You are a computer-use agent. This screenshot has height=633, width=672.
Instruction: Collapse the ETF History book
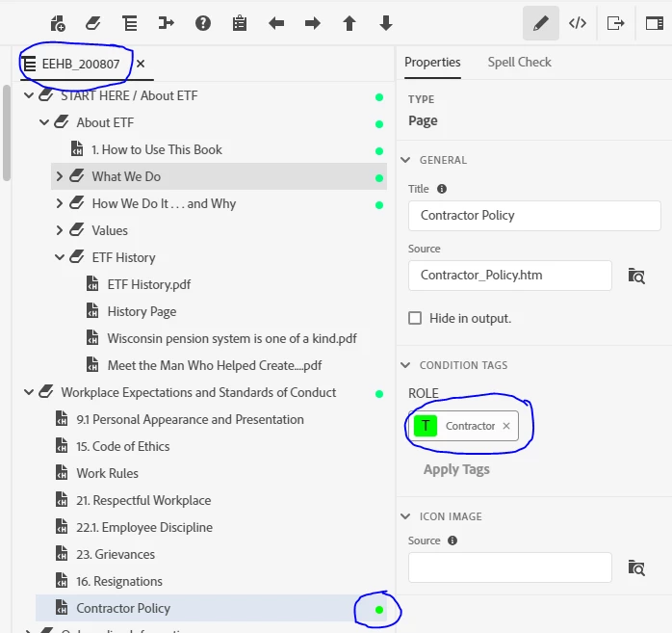tap(60, 257)
